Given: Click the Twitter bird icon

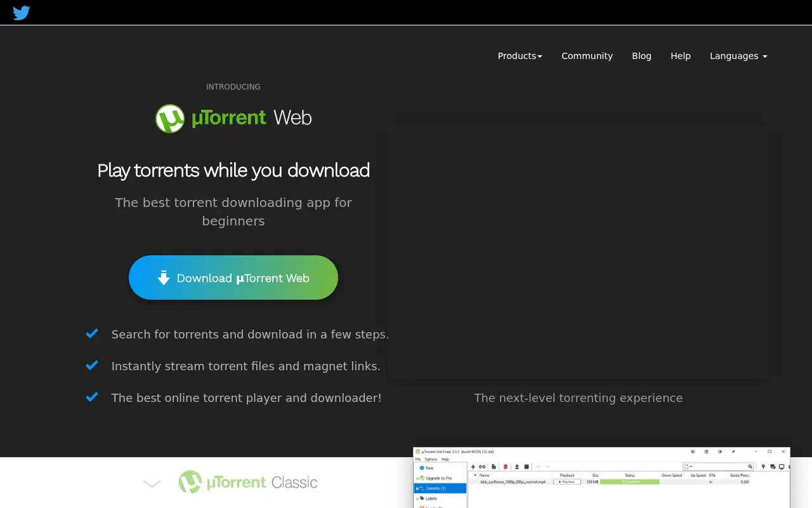Looking at the screenshot, I should [x=22, y=13].
